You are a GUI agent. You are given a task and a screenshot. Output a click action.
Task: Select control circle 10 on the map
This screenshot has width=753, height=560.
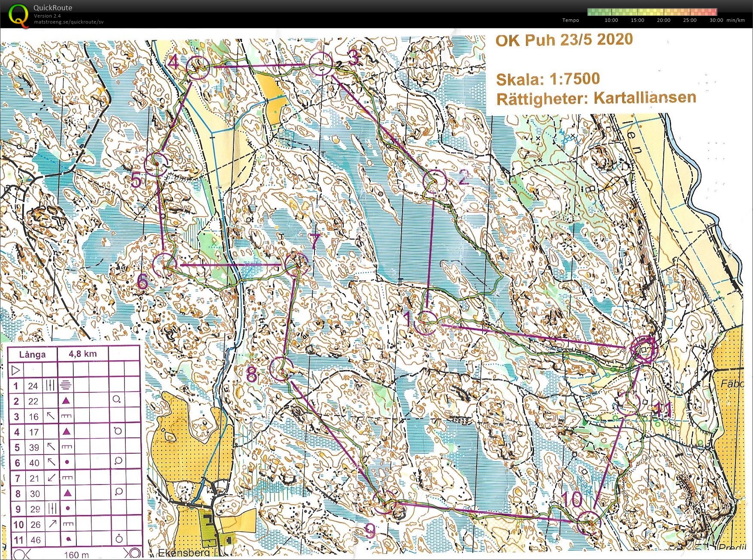(x=588, y=523)
